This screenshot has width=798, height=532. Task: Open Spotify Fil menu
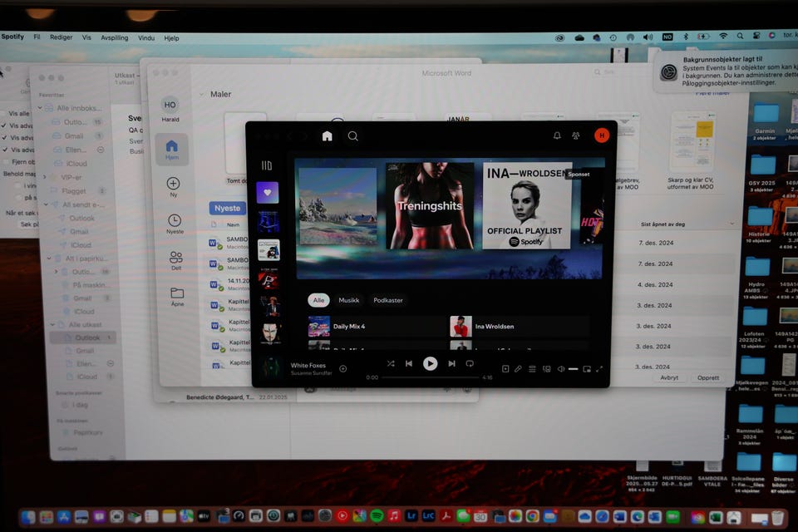coord(37,37)
